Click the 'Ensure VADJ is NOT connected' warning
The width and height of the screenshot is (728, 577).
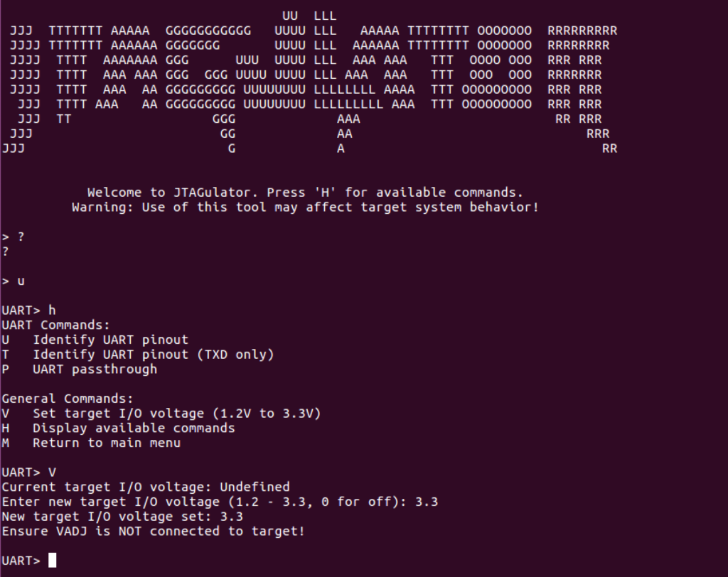pos(154,532)
